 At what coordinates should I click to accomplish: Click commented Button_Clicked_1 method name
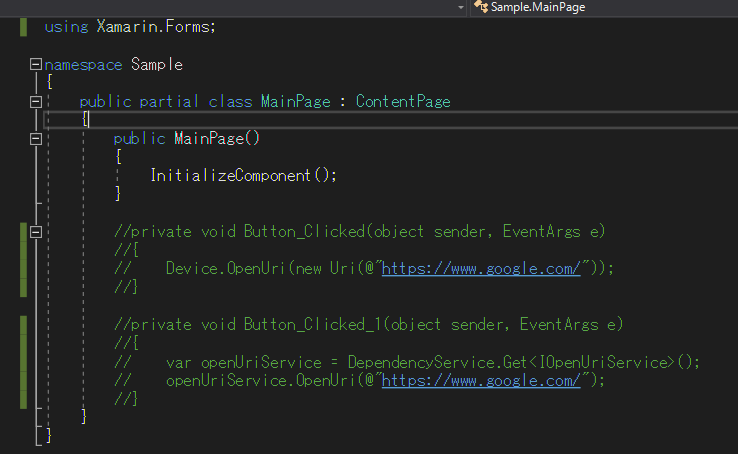(312, 325)
